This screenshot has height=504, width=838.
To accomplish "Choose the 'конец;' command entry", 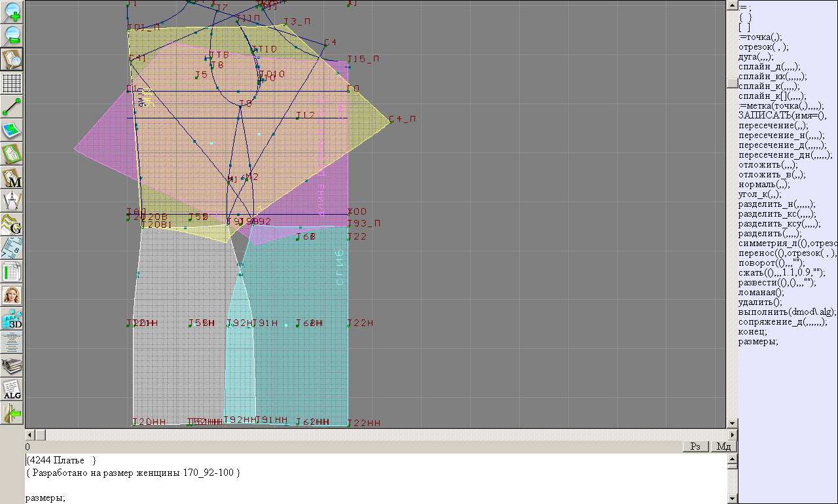I will tap(753, 332).
